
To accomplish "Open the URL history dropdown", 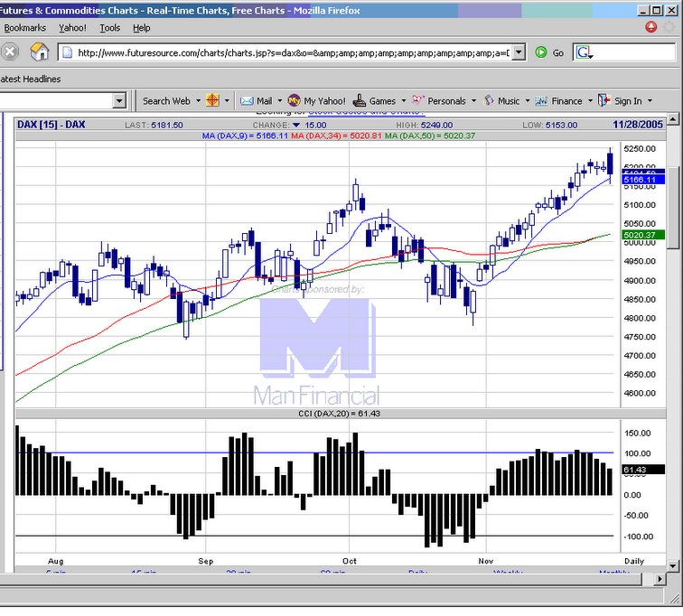I will (x=519, y=52).
